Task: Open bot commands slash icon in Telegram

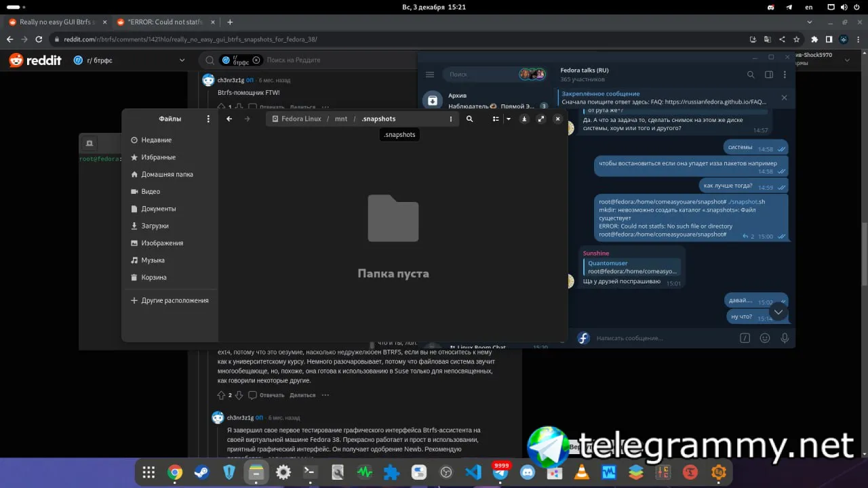Action: click(x=745, y=338)
